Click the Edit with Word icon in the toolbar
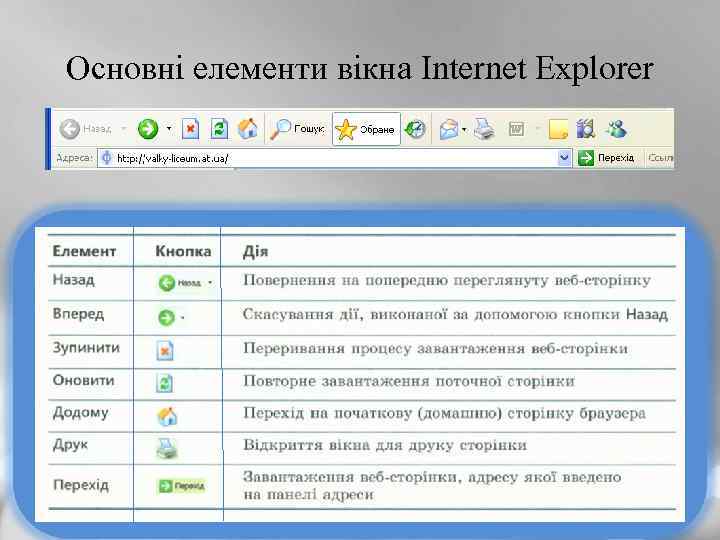Viewport: 720px width, 540px height. click(x=517, y=129)
